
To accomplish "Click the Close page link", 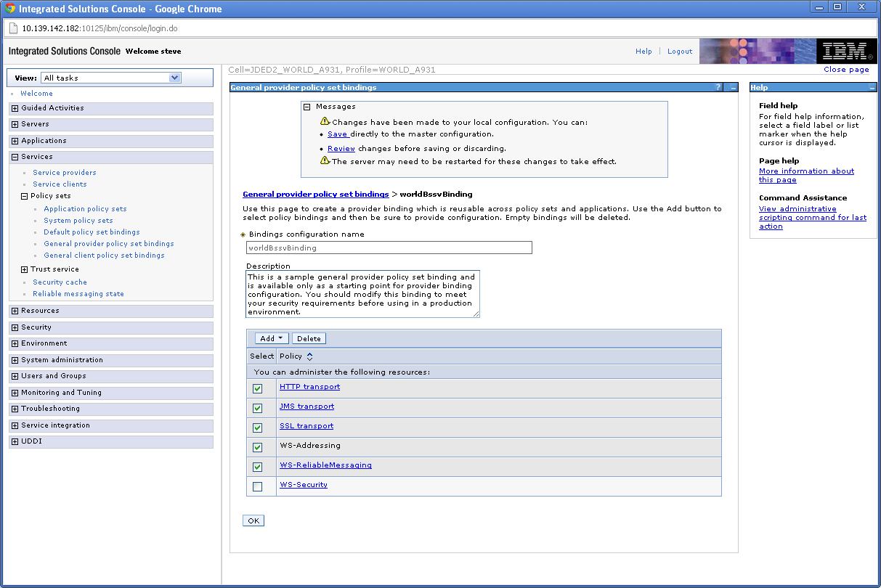I will 846,70.
